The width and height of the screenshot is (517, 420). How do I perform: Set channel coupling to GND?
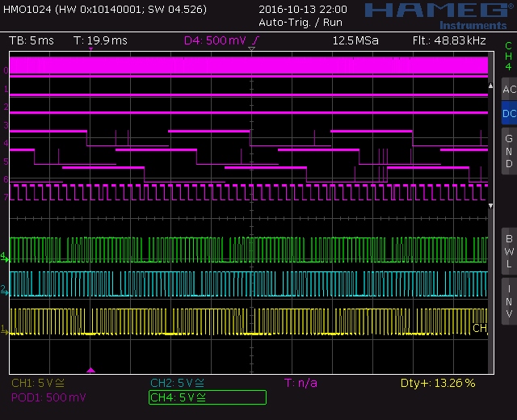(x=508, y=151)
